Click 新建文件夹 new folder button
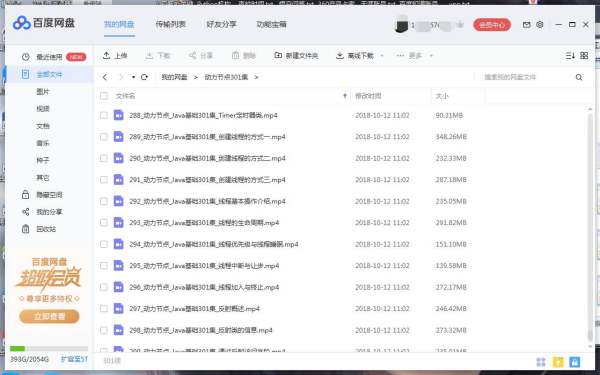 296,56
